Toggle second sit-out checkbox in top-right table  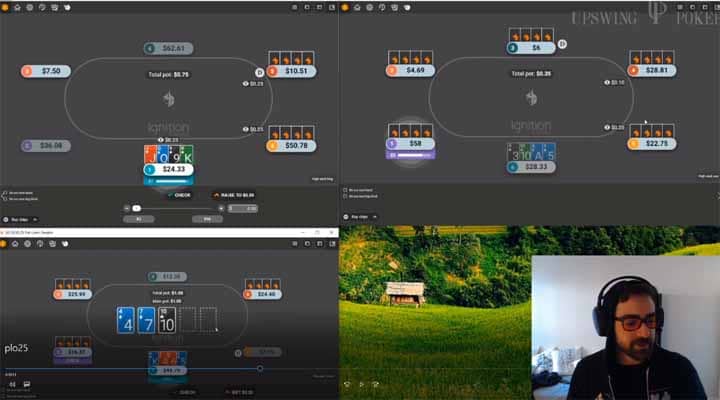point(345,196)
